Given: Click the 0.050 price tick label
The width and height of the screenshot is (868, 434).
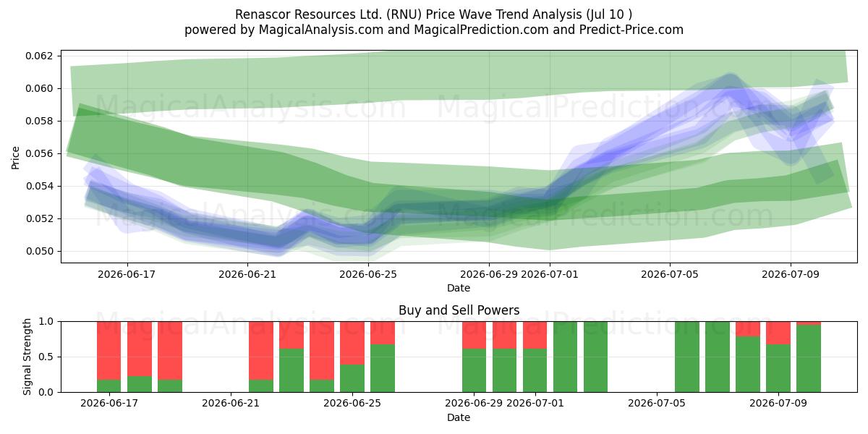Looking at the screenshot, I should tap(41, 251).
